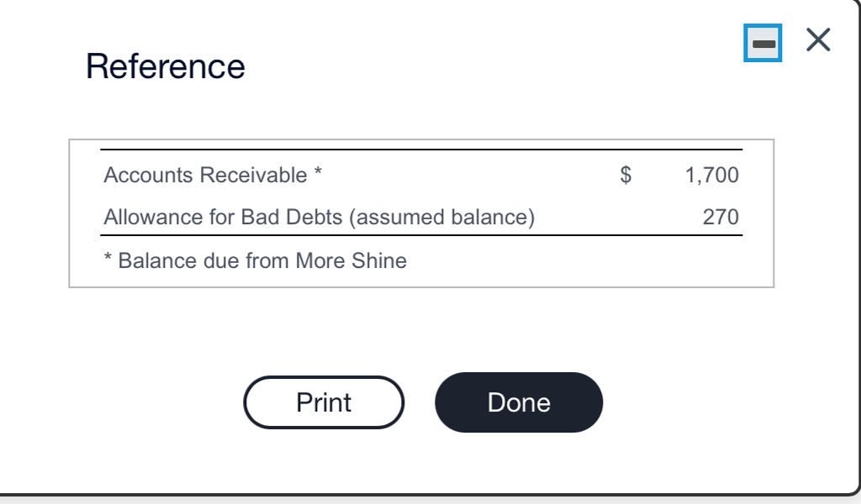Select the Reference dialog title
861x504 pixels.
pyautogui.click(x=165, y=66)
